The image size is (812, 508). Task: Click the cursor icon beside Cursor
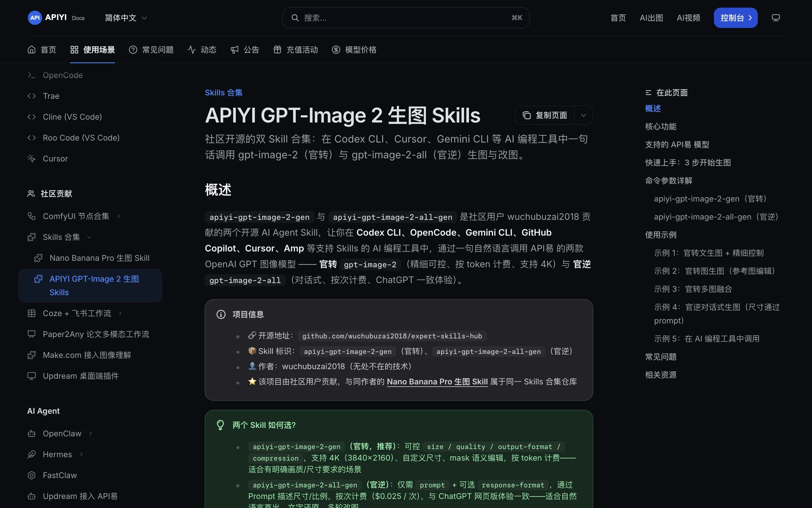point(31,158)
